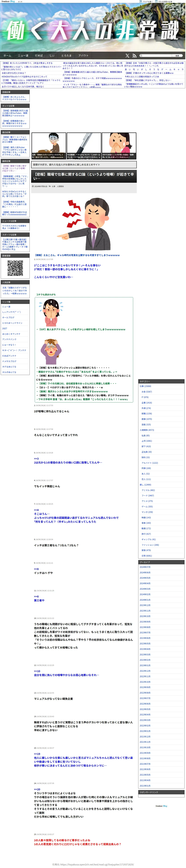
Task: Open the IT (876) category
Action: (145, 397)
